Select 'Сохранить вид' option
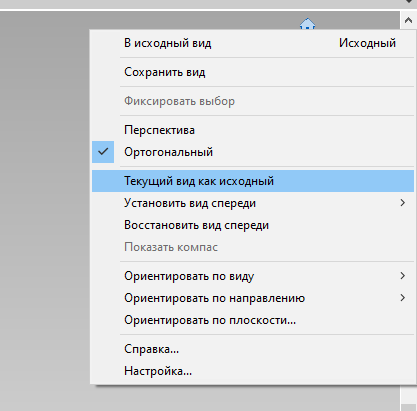Image resolution: width=417 pixels, height=411 pixels. pos(253,72)
